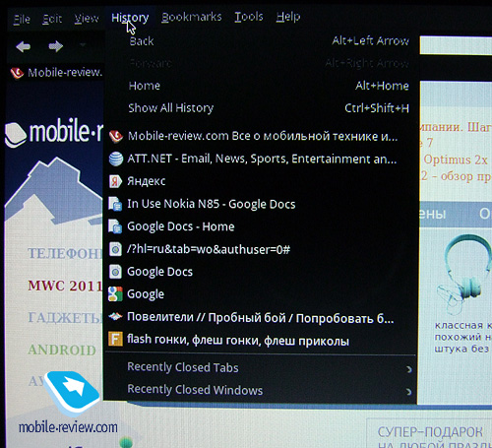Select the Mobile-review tab
Screen dimensions: 492x448
pos(57,73)
